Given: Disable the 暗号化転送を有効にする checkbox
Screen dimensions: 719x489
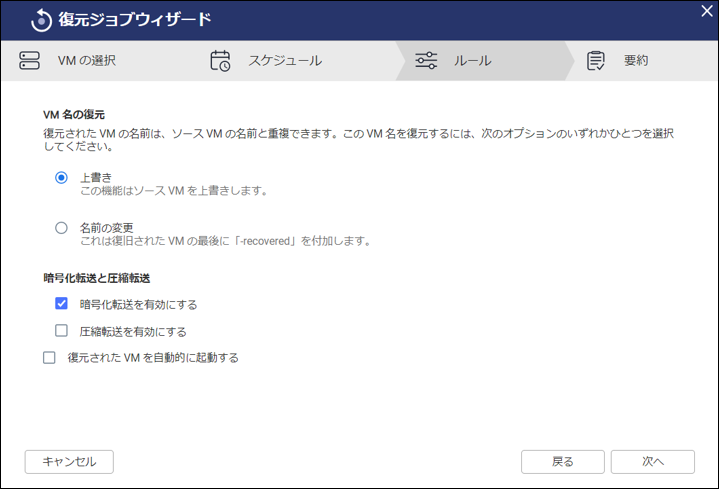Looking at the screenshot, I should (x=62, y=304).
